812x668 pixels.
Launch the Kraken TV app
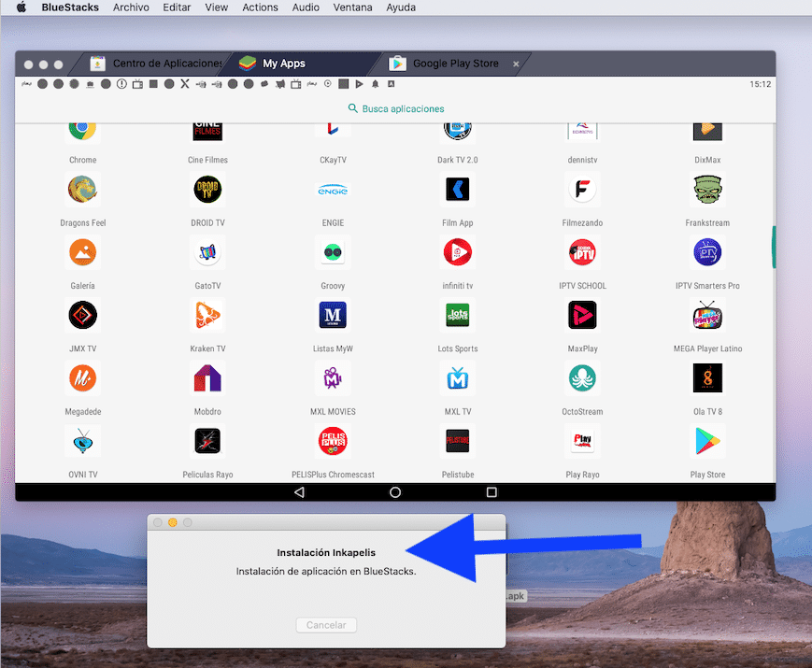point(207,315)
